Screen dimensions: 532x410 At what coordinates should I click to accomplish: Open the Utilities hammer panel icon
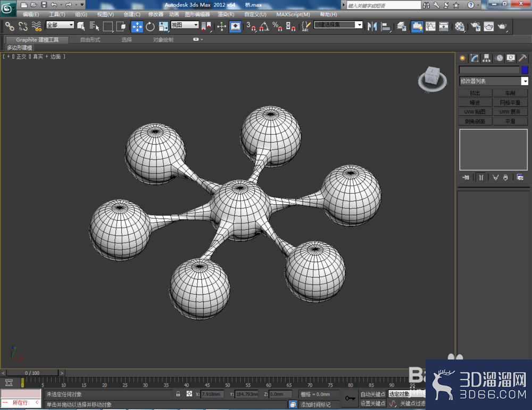(x=522, y=58)
